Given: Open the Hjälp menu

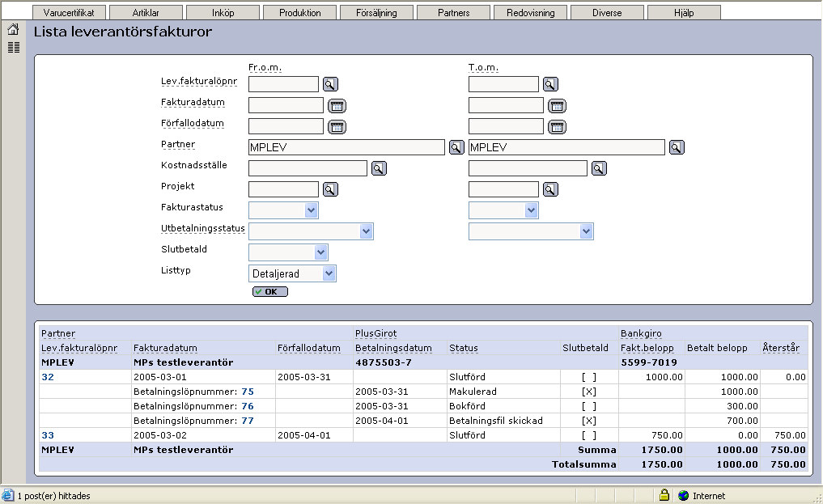Looking at the screenshot, I should click(684, 13).
